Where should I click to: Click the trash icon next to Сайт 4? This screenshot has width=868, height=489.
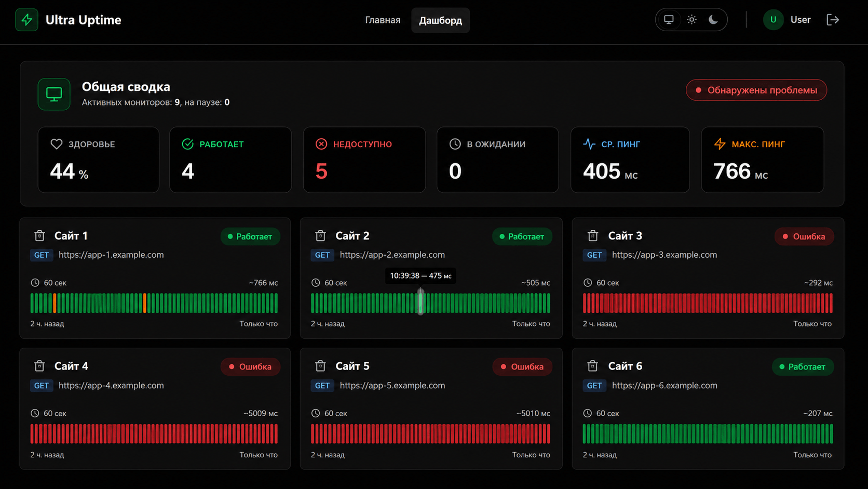tap(39, 366)
